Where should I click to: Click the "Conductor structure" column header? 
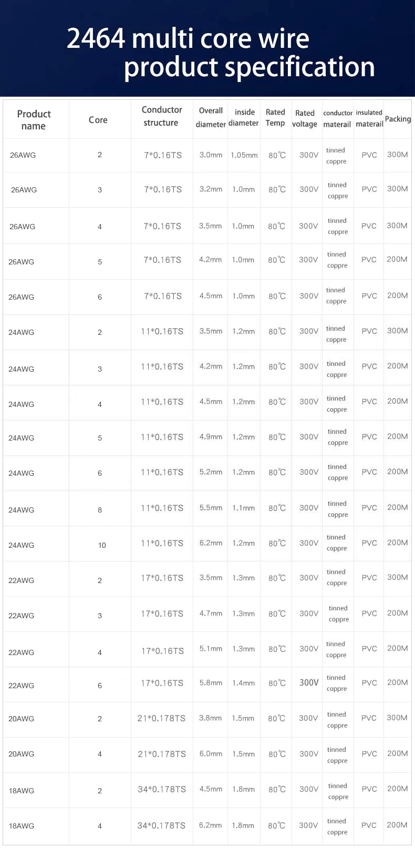(161, 116)
